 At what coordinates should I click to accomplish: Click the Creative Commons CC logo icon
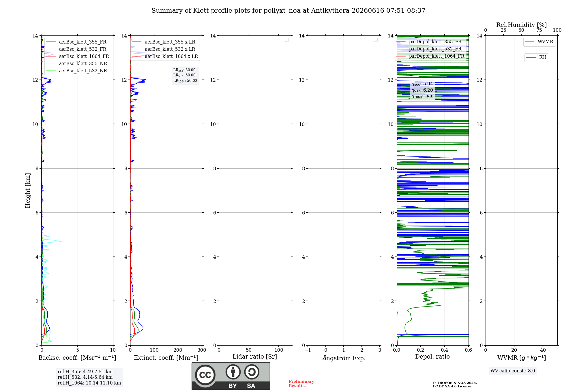coord(205,375)
